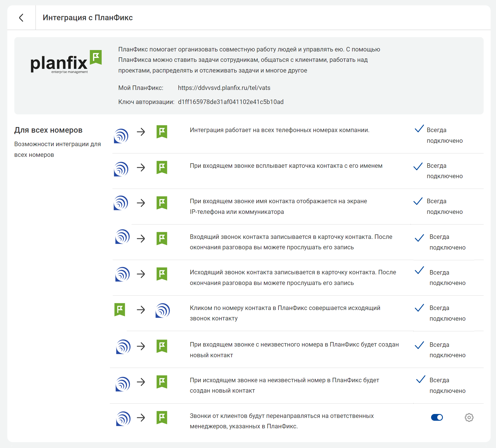
Task: Click PlanFix flag in 'Звонки от клиентов' row
Action: coord(162,418)
